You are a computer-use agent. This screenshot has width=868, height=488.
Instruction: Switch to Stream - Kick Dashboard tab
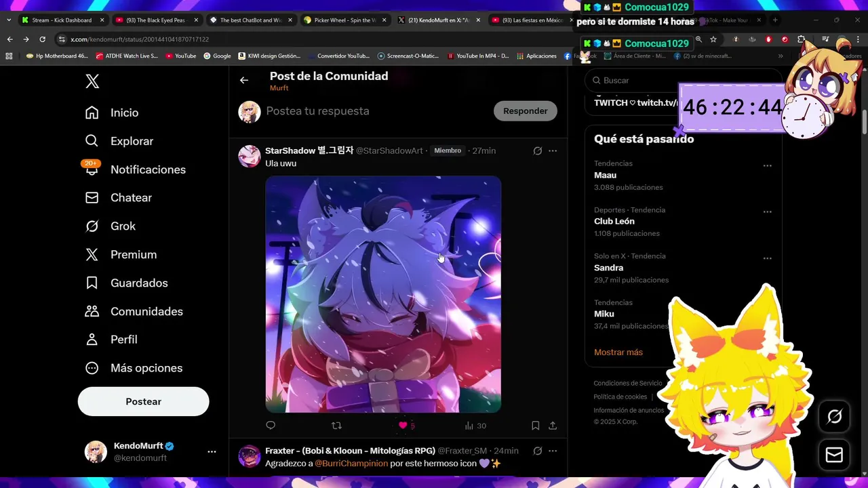62,20
